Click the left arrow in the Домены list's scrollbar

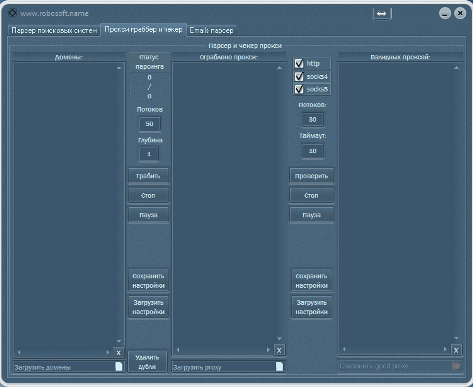click(19, 352)
